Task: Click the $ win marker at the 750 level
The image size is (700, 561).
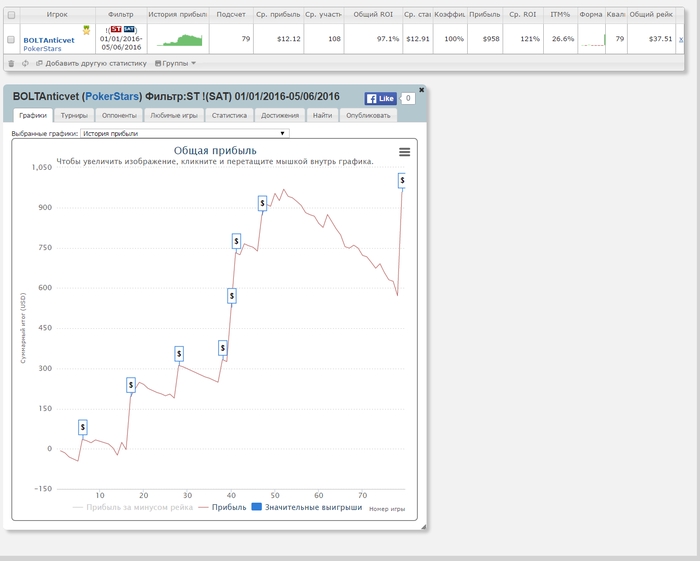Action: 236,241
